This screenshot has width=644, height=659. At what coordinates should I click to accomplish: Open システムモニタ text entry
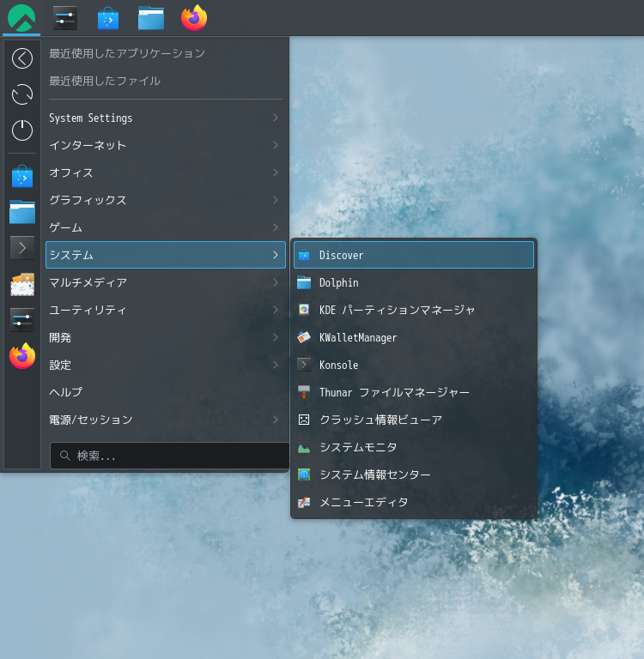[x=358, y=447]
